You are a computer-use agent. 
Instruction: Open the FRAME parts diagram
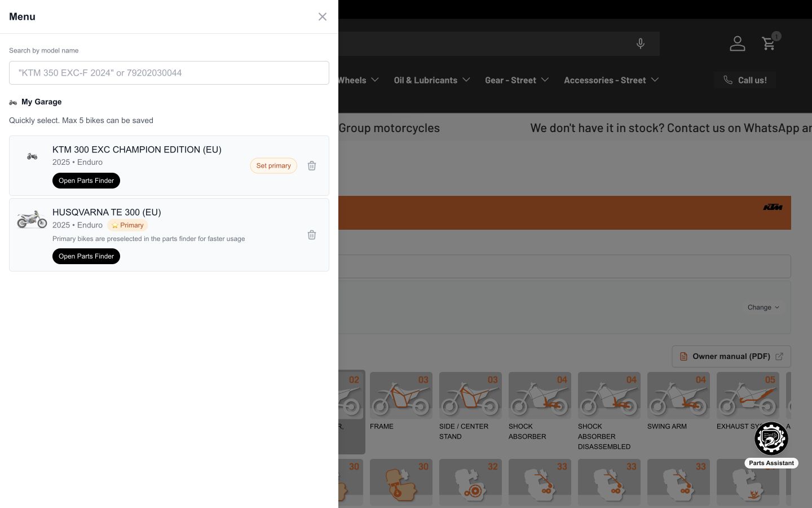[401, 402]
